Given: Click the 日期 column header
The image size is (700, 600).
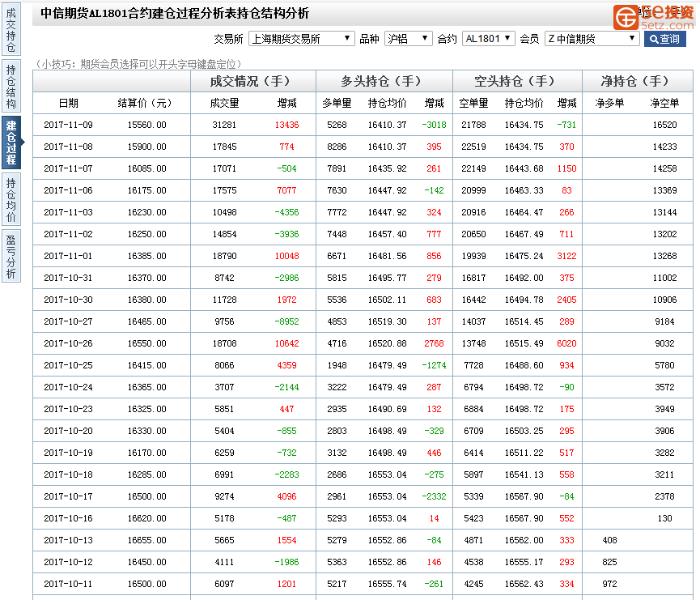Looking at the screenshot, I should (68, 103).
